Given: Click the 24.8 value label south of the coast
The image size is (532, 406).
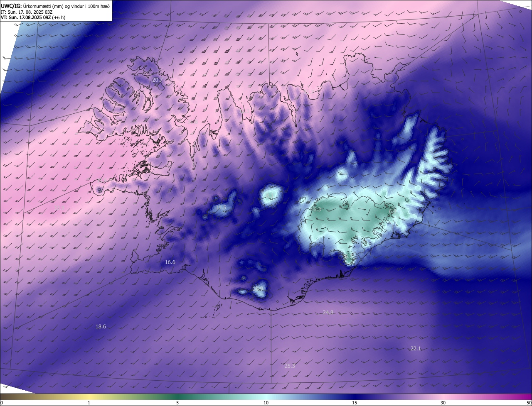Looking at the screenshot, I should click(328, 312).
